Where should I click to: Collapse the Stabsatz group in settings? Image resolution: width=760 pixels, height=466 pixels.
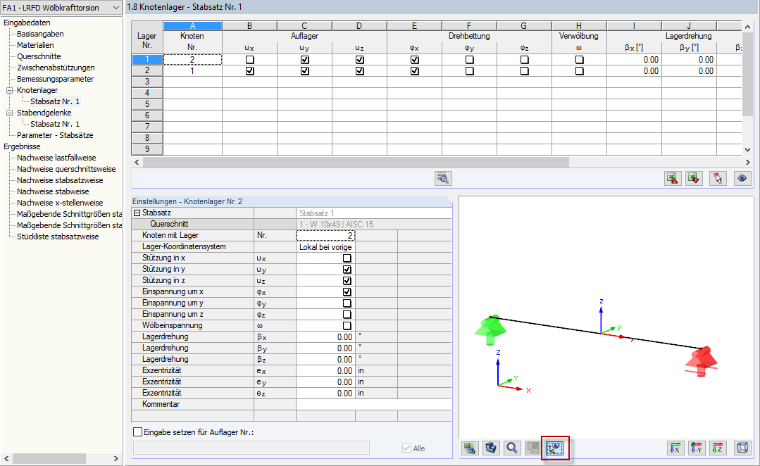click(x=137, y=213)
